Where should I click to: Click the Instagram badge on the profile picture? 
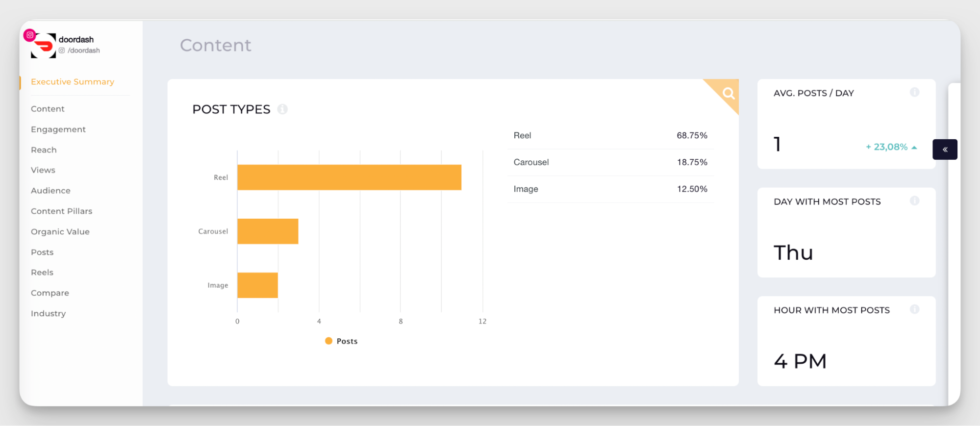[x=30, y=35]
